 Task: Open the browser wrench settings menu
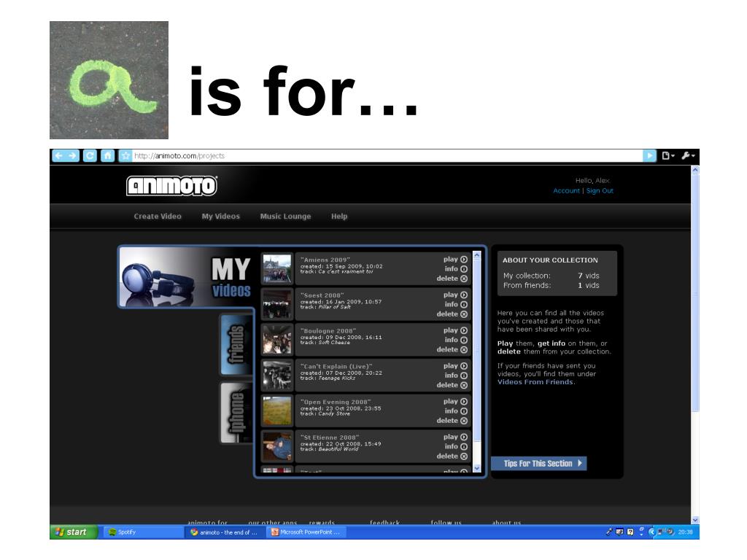click(688, 156)
